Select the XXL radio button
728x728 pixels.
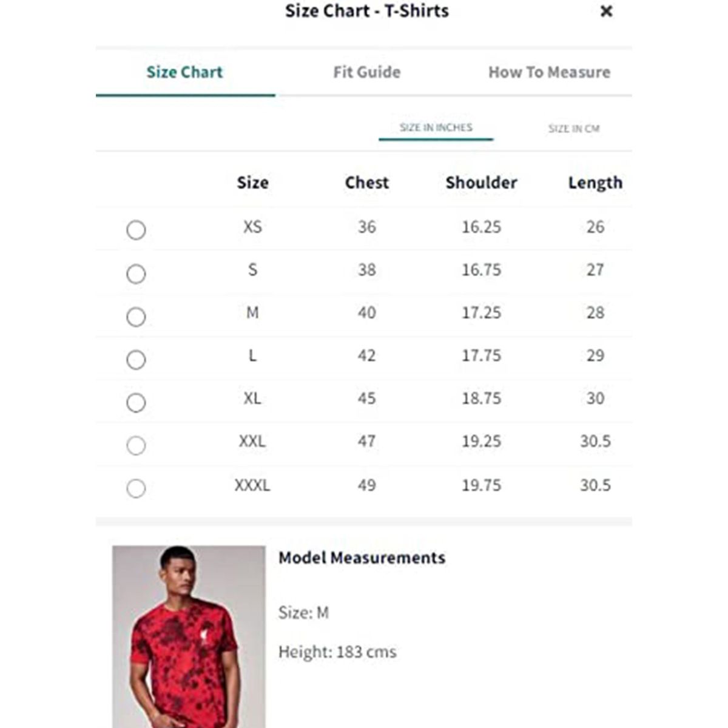click(136, 446)
